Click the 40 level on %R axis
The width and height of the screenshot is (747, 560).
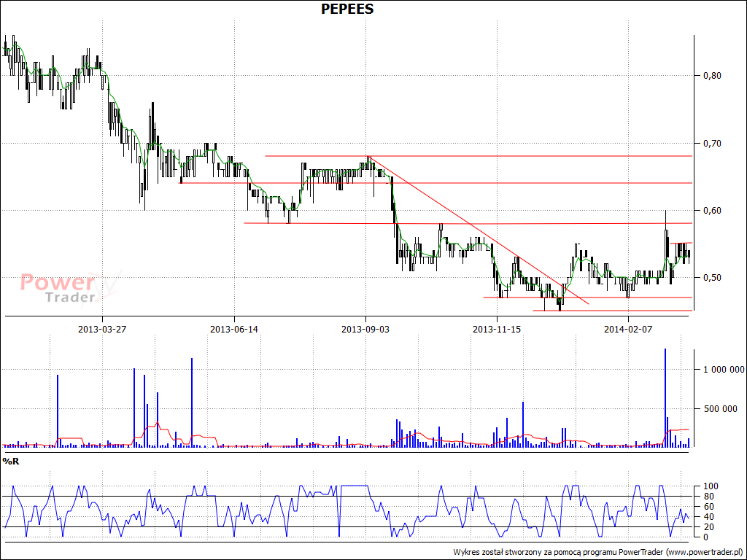[x=708, y=517]
